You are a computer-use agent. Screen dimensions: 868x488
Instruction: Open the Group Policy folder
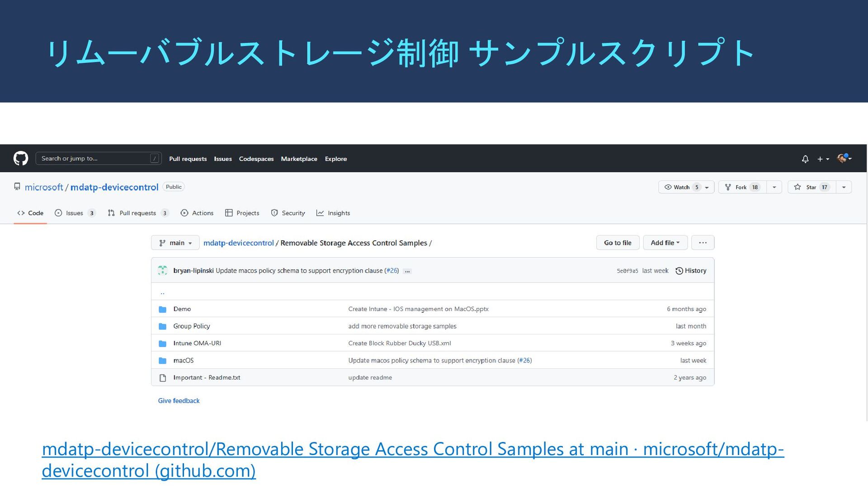(x=192, y=326)
